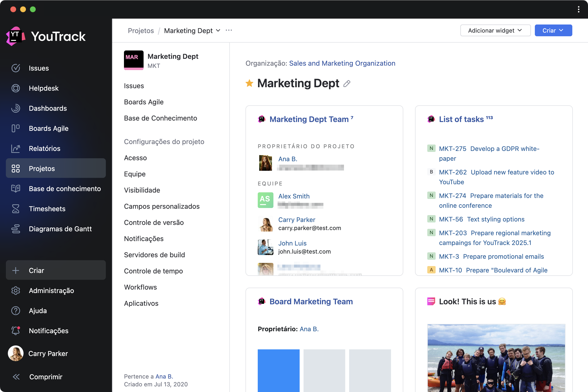Open John Luis profile link
The height and width of the screenshot is (392, 588).
[292, 243]
